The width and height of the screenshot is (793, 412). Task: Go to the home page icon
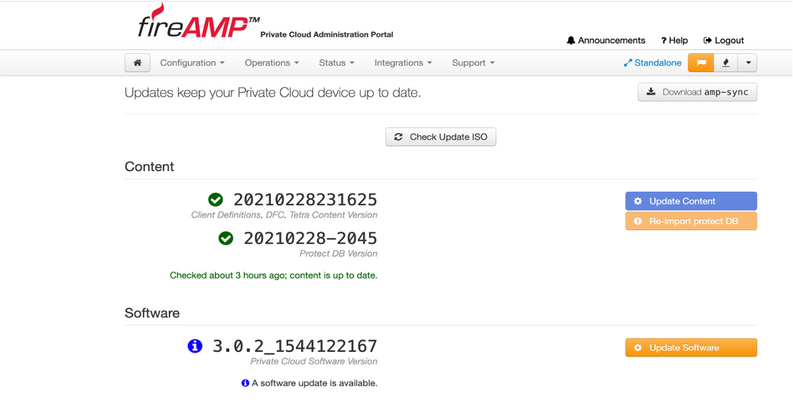pos(138,63)
